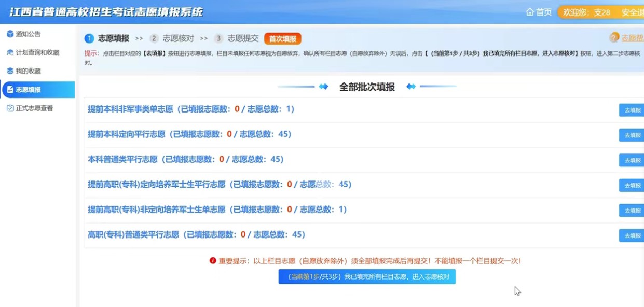644x307 pixels.
Task: Click the 我的收藏 stack icon
Action: pos(10,71)
